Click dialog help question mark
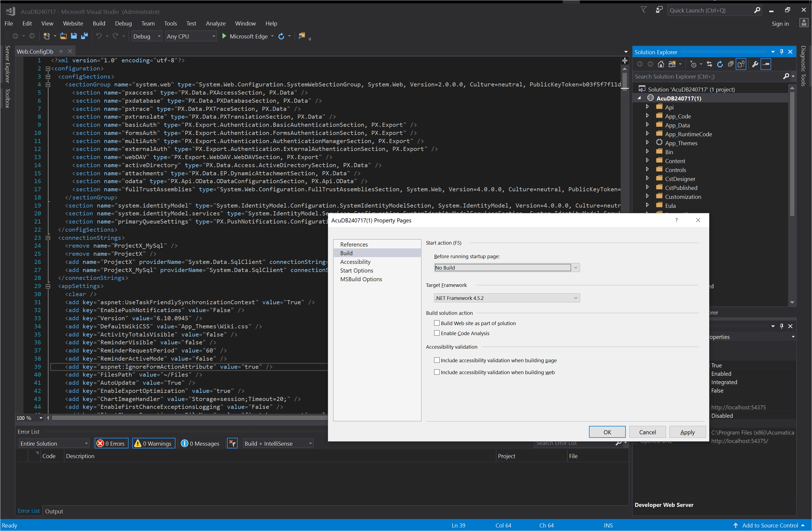Image resolution: width=812 pixels, height=531 pixels. (676, 220)
